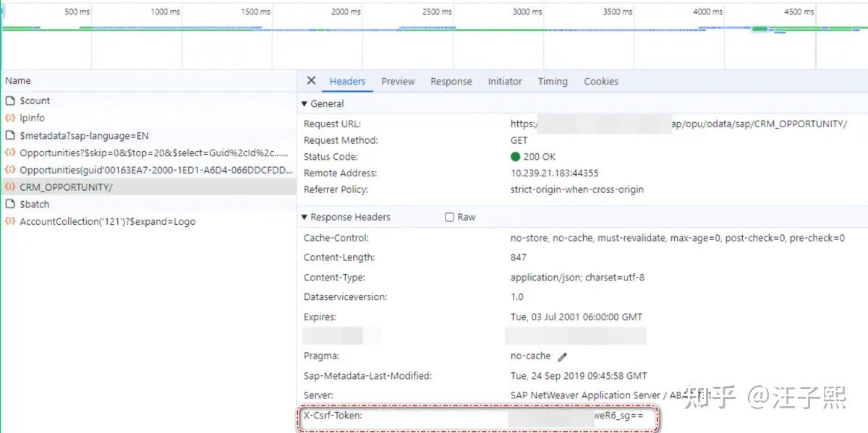Click the pencil edit icon beside the no-cache Pragma value
This screenshot has width=868, height=433.
563,356
